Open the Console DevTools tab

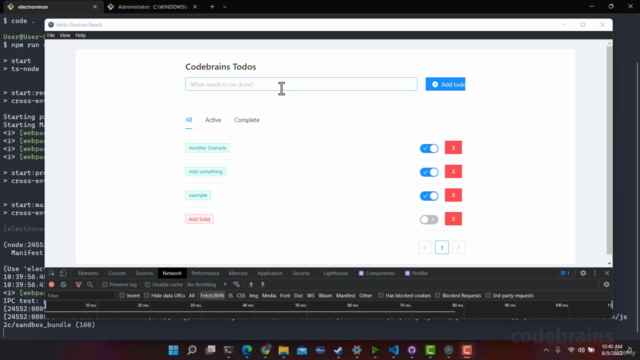click(x=117, y=273)
